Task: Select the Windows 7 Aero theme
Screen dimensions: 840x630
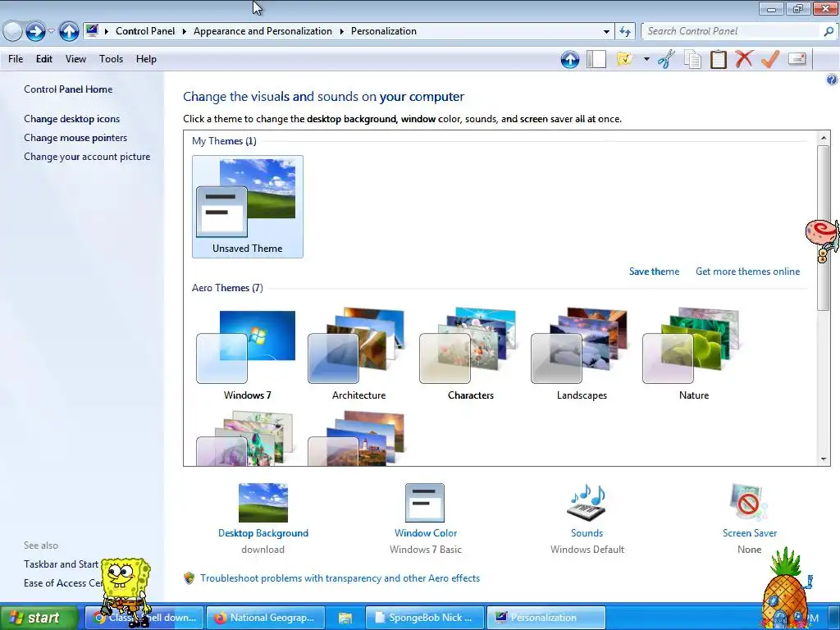Action: click(x=248, y=354)
